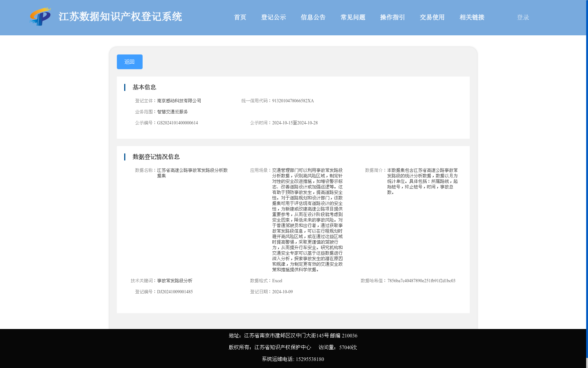The height and width of the screenshot is (368, 588).
Task: Click the maintenance phone number 15295538180
Action: [x=310, y=359]
